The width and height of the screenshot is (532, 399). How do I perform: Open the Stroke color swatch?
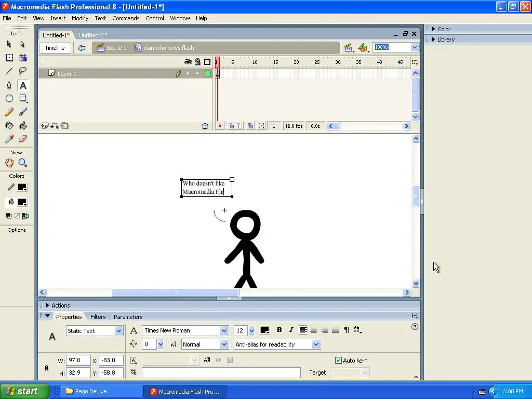coord(22,187)
